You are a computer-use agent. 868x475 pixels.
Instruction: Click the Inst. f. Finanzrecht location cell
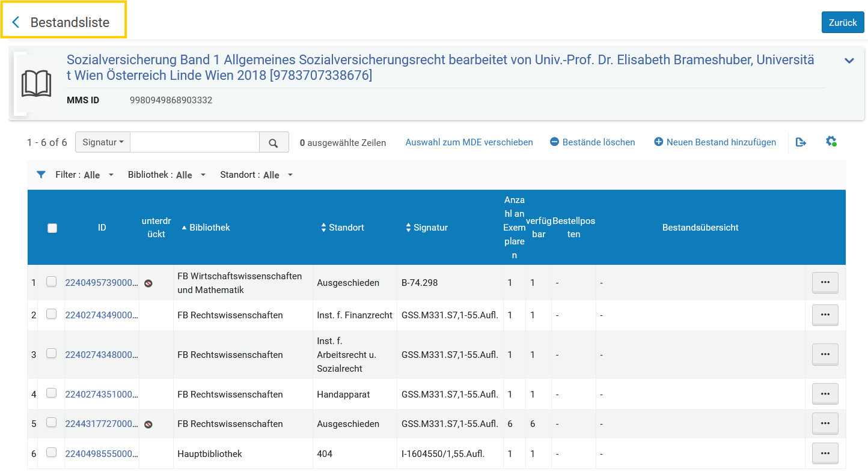coord(355,315)
